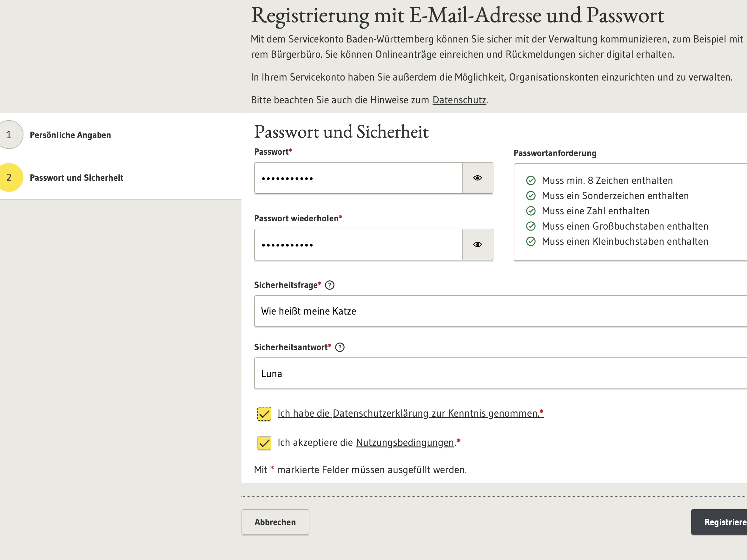The image size is (747, 560).
Task: Reveal the repeated password via eye icon
Action: click(x=477, y=244)
